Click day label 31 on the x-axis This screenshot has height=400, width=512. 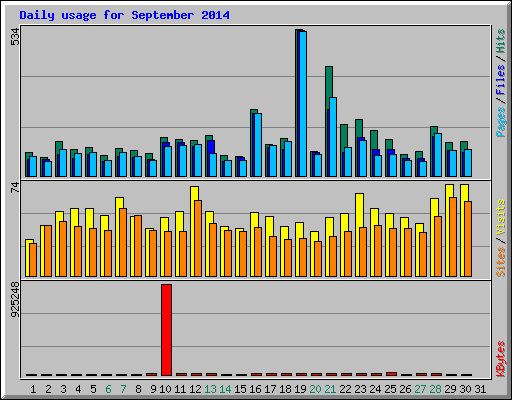point(480,389)
